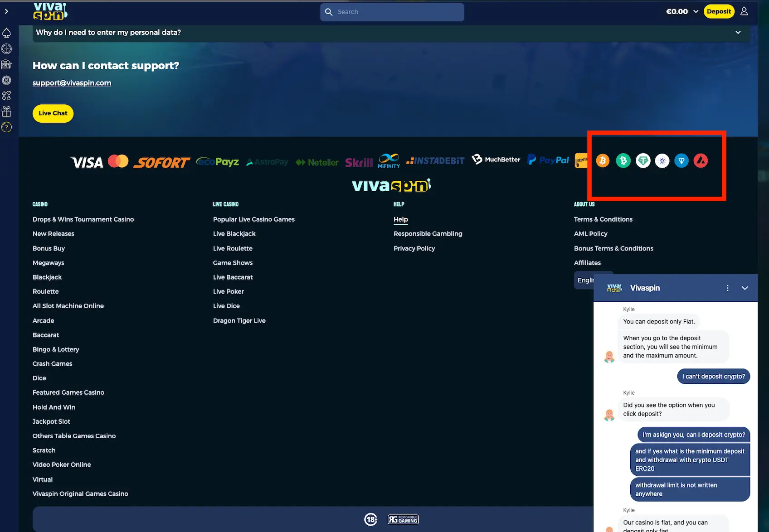Start a Live Chat
769x532 pixels.
click(53, 113)
